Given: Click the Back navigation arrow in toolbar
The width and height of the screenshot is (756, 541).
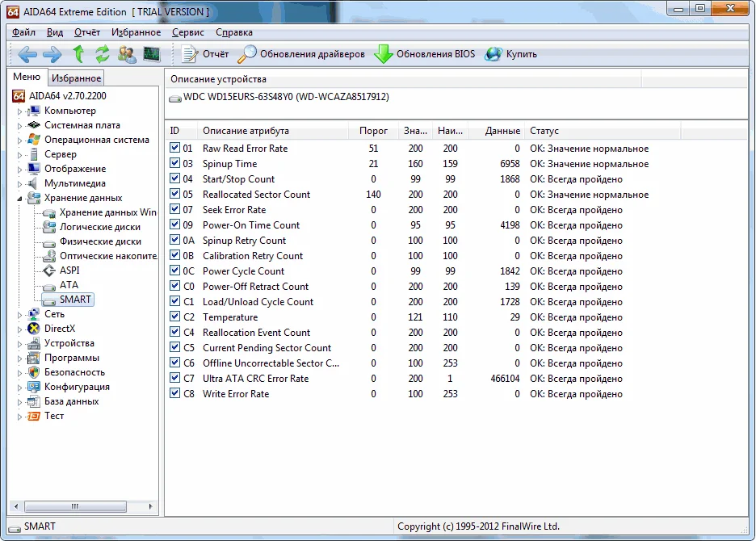Looking at the screenshot, I should 27,54.
